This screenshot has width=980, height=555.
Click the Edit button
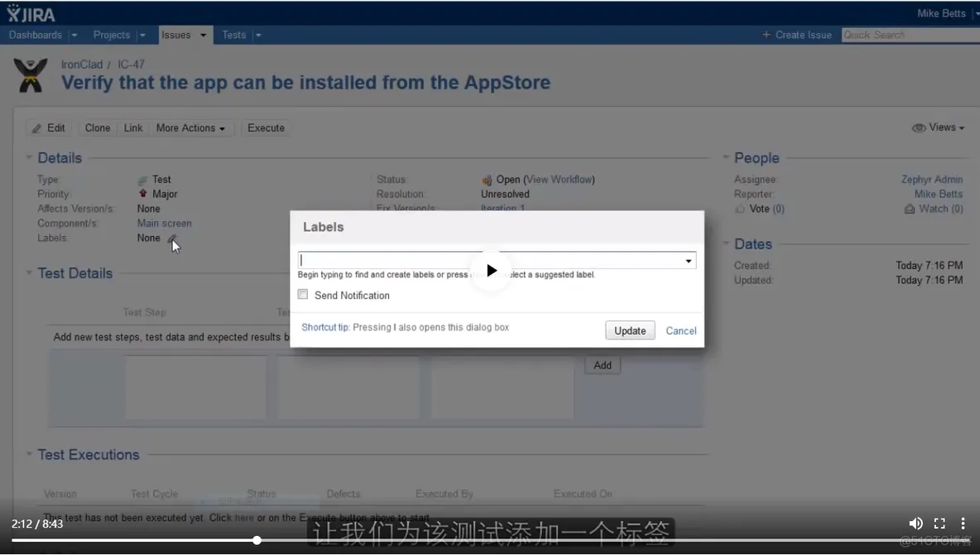point(49,128)
